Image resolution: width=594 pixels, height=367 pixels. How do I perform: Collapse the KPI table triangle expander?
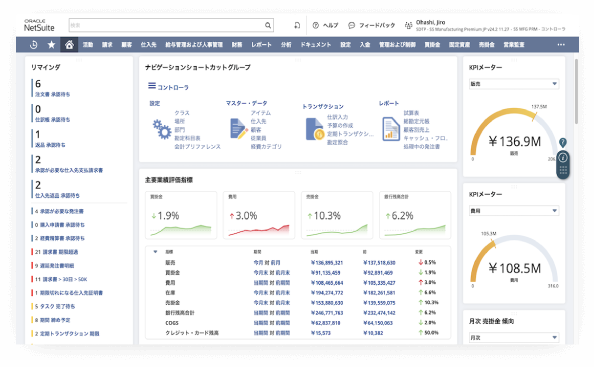[155, 251]
